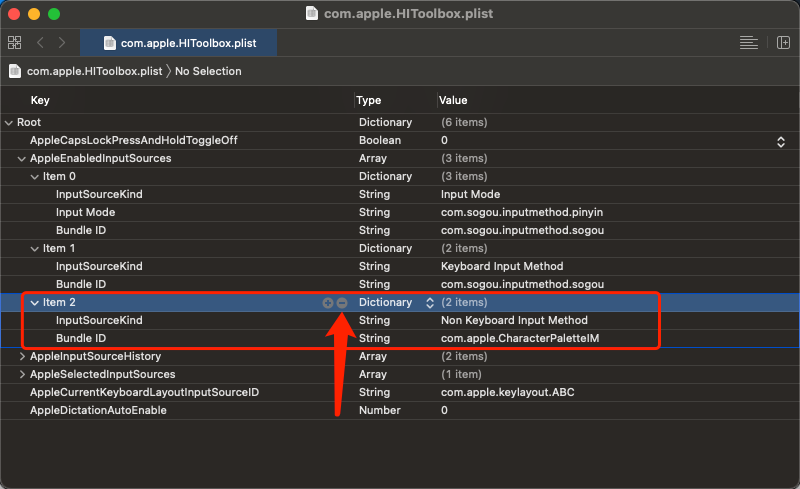Screen dimensions: 800x489
Task: Click No Selection in the jump bar
Action: coord(208,71)
